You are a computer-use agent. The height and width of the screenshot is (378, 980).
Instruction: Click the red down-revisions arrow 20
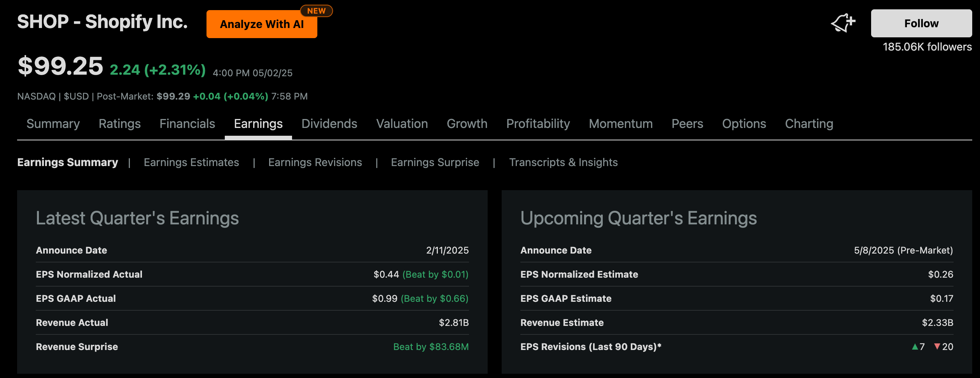click(943, 347)
